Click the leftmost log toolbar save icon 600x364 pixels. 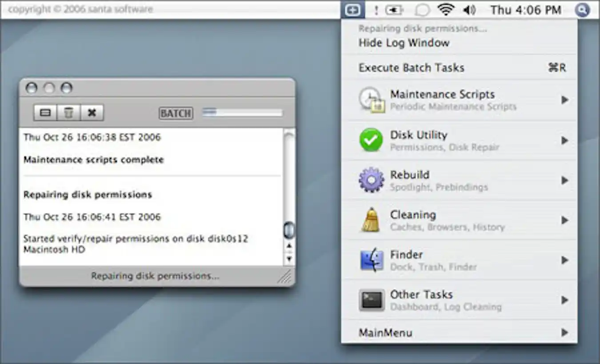45,112
